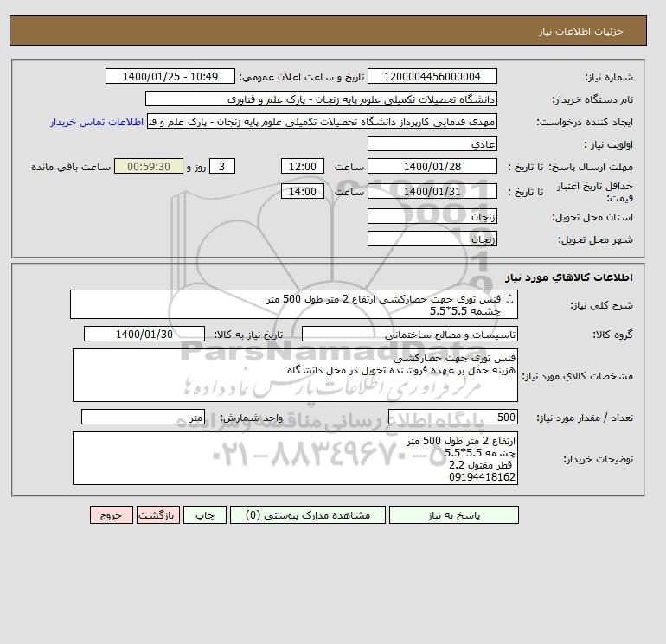Click the buyer organization name field

point(321,99)
